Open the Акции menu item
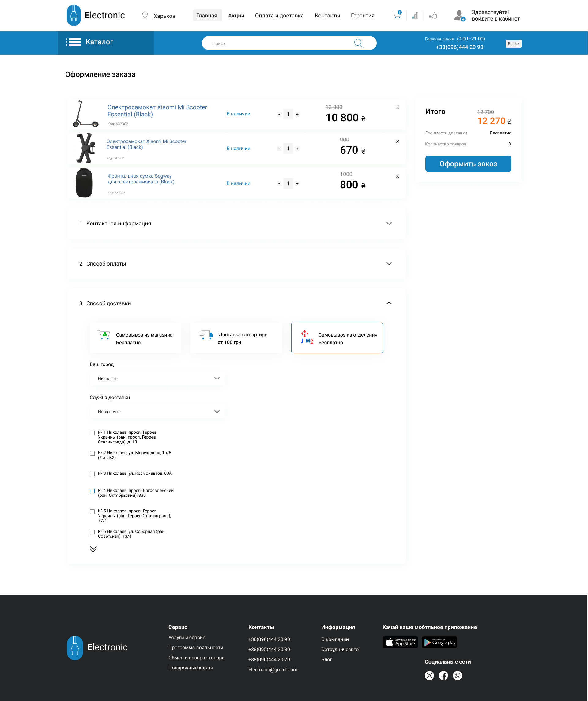 click(236, 16)
